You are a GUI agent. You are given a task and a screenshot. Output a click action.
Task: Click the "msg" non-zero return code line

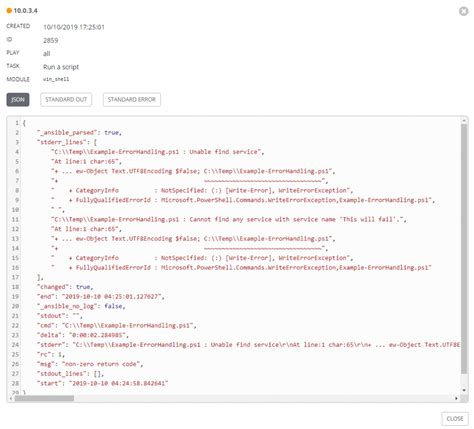pos(90,364)
